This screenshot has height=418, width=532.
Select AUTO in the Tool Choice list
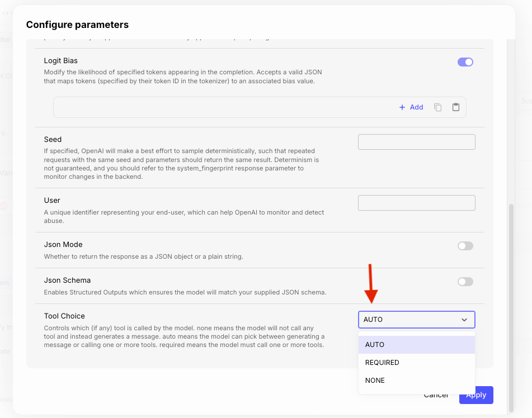417,345
